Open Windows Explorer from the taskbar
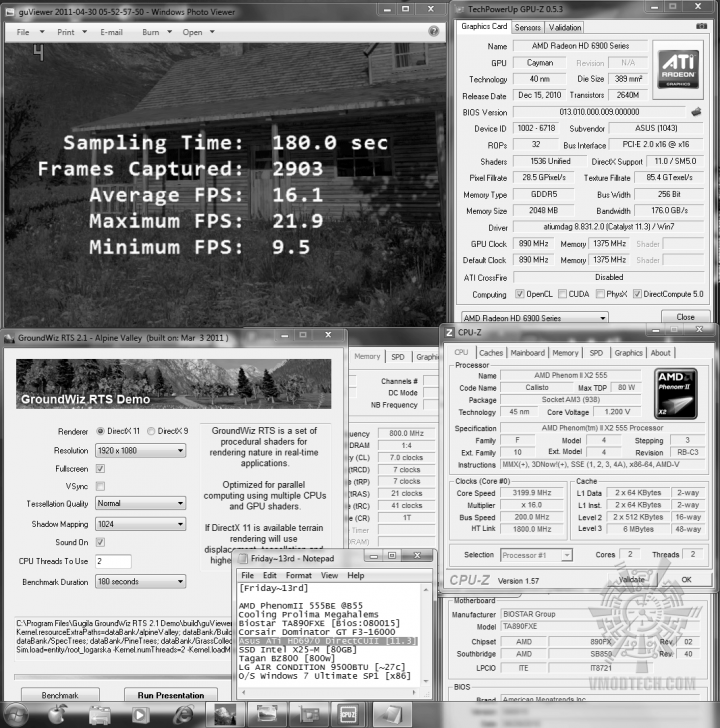This screenshot has width=720, height=728. [x=99, y=715]
